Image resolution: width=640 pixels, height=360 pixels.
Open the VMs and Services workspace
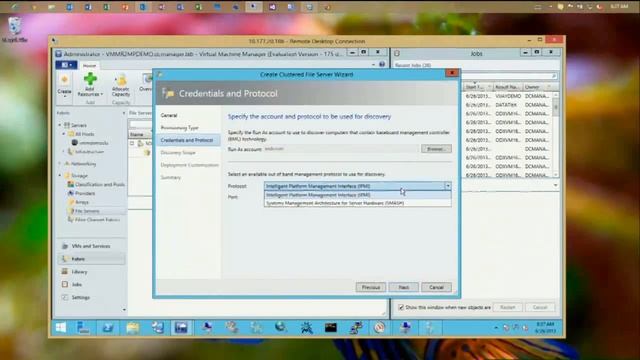click(91, 246)
